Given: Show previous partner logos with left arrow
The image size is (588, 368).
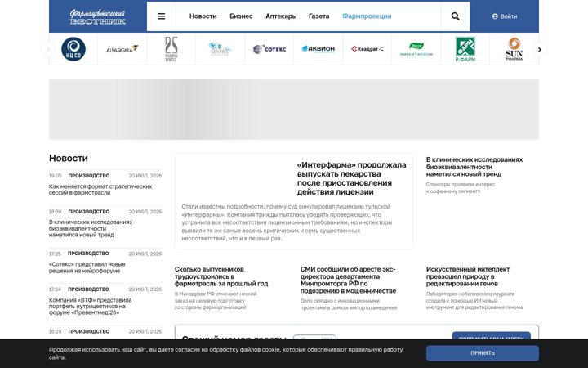Looking at the screenshot, I should tap(48, 49).
